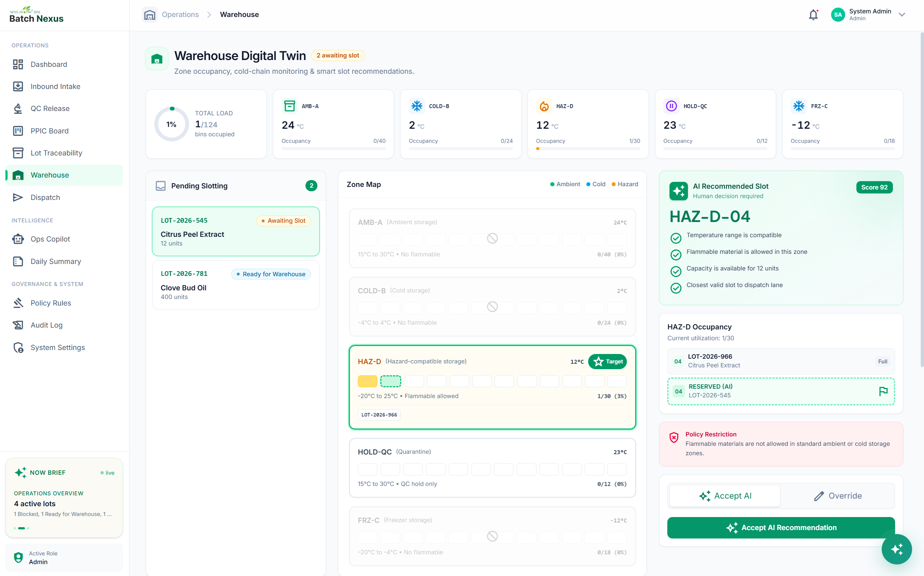Click the Operations breadcrumb link
The height and width of the screenshot is (576, 924).
coord(180,14)
